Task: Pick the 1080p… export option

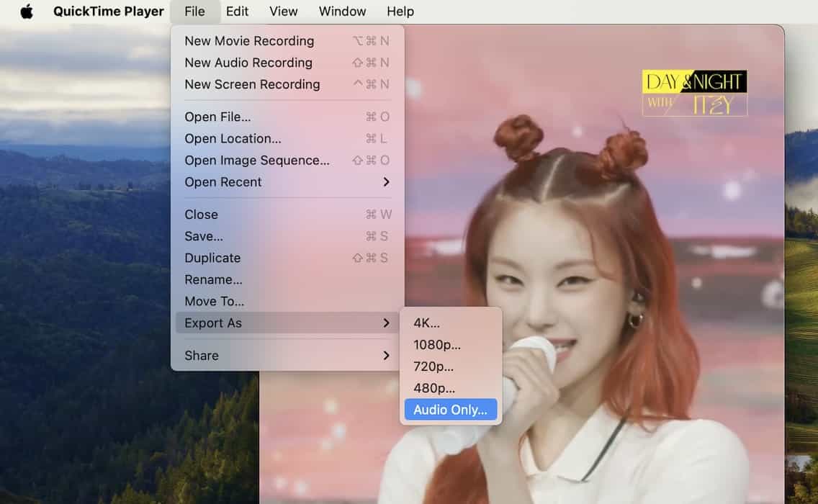Action: pyautogui.click(x=436, y=345)
